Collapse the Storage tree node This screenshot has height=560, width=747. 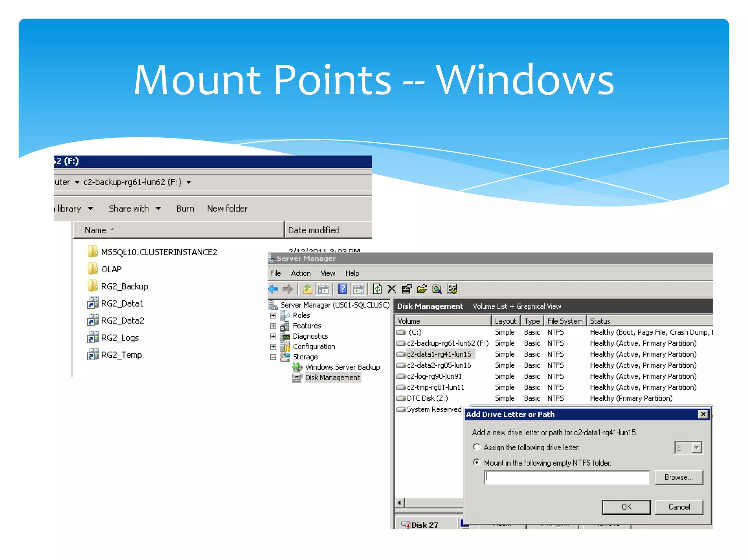point(273,357)
